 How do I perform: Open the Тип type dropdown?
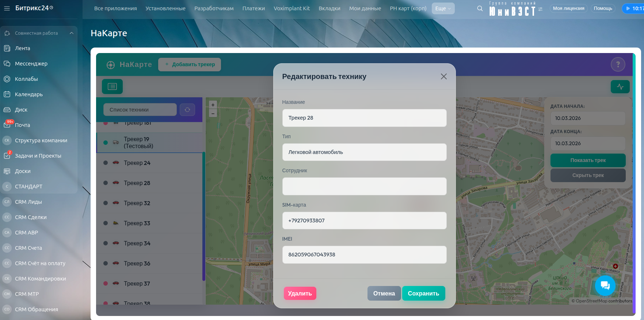[x=364, y=152]
